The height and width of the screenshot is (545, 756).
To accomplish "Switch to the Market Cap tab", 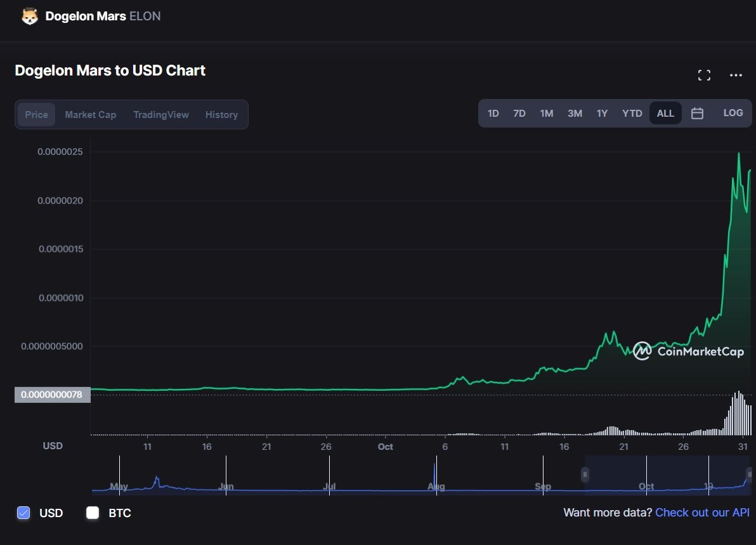I will (90, 114).
